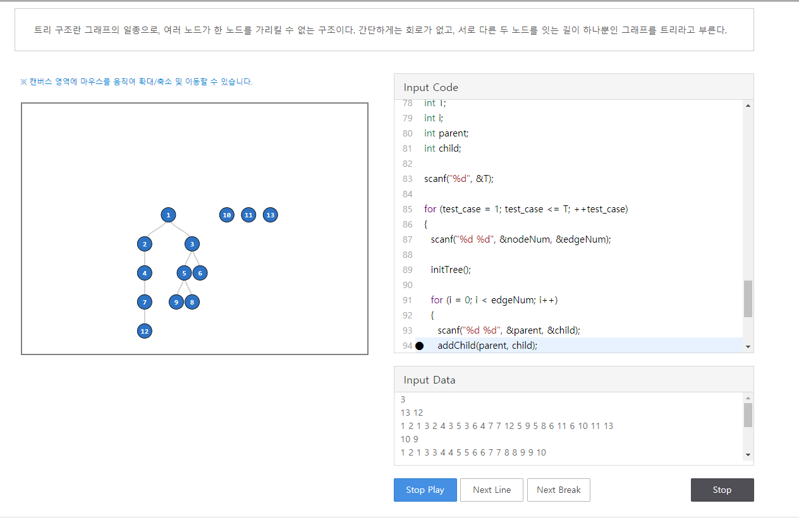This screenshot has height=532, width=799.
Task: Click the Input Data panel header
Action: (574, 380)
